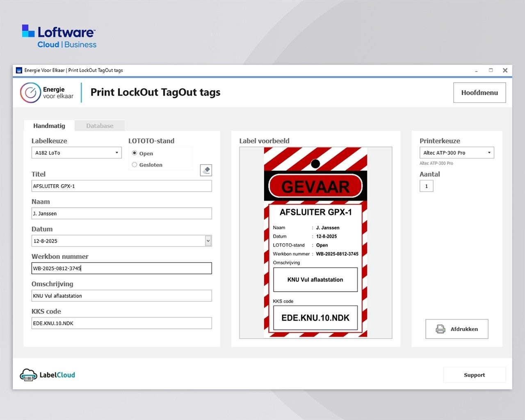
Task: Open the Printerkeuze printer dropdown
Action: (489, 153)
